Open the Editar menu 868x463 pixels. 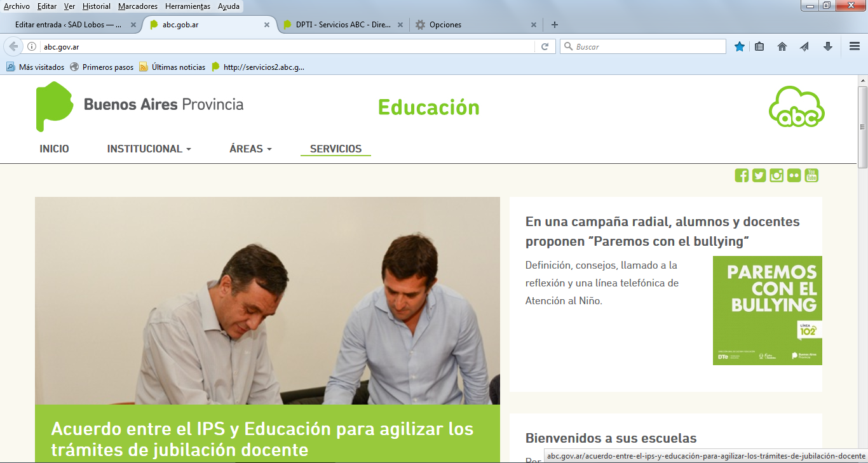(47, 6)
